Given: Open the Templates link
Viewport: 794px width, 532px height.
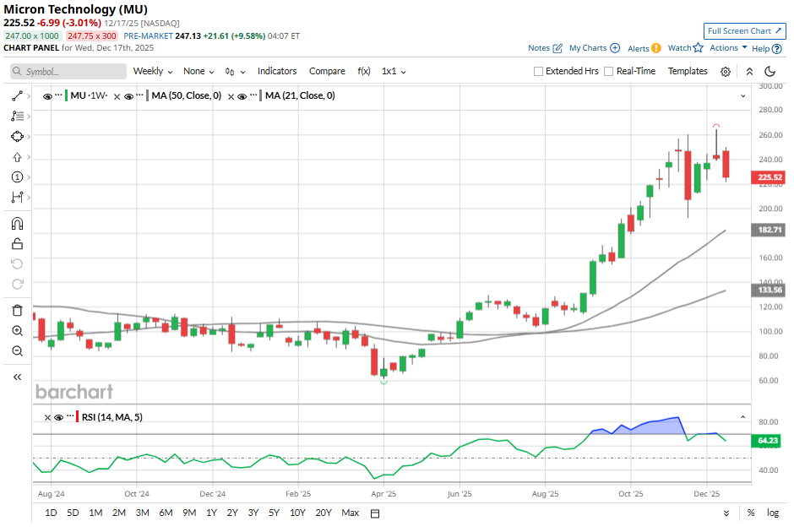Looking at the screenshot, I should (x=688, y=72).
